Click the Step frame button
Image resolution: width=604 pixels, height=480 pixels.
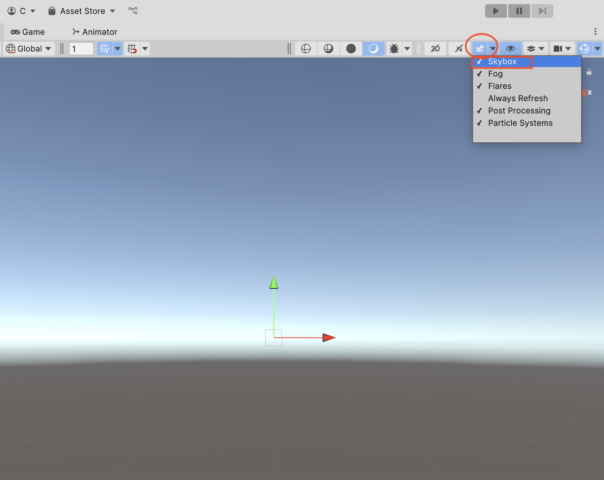pos(542,11)
